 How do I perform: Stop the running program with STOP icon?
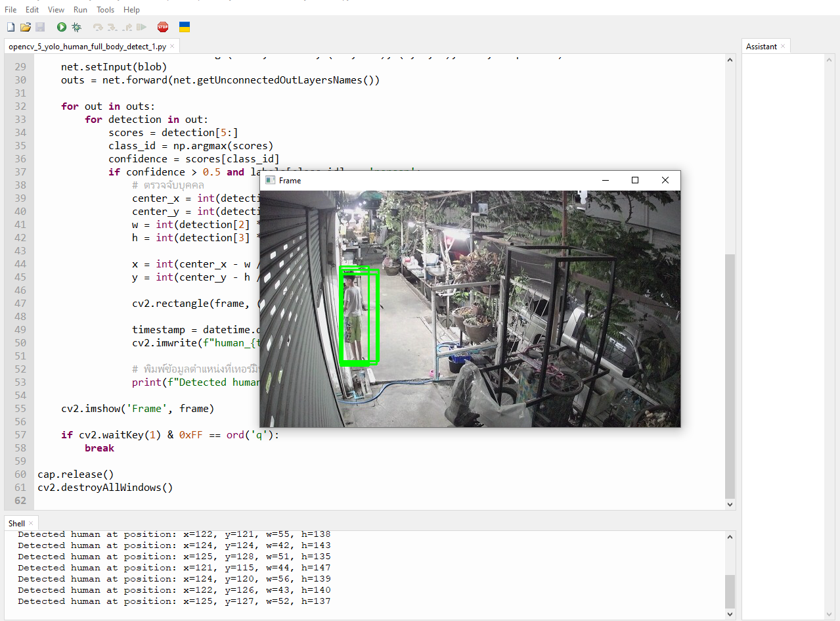163,27
